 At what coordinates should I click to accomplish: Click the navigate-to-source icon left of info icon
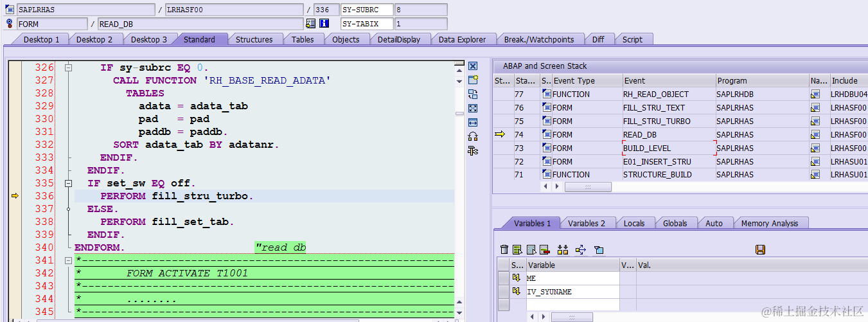(x=310, y=24)
